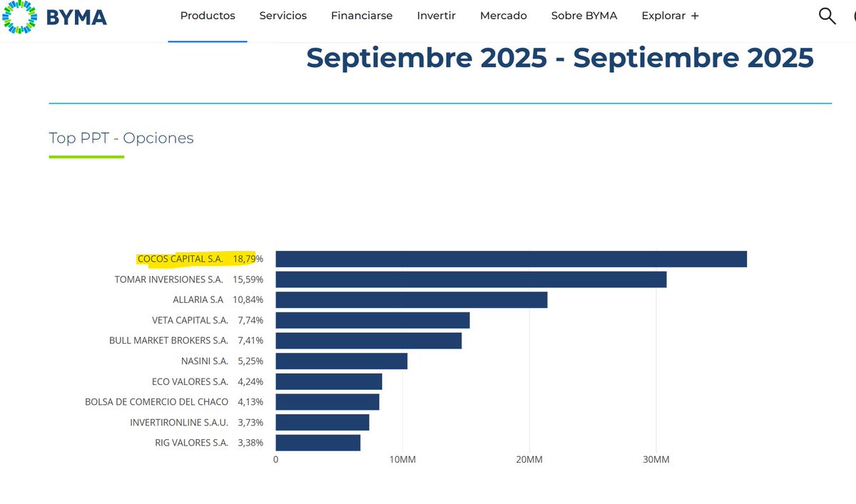Click the NASINI S.A. bar
856x504 pixels.
[x=342, y=361]
